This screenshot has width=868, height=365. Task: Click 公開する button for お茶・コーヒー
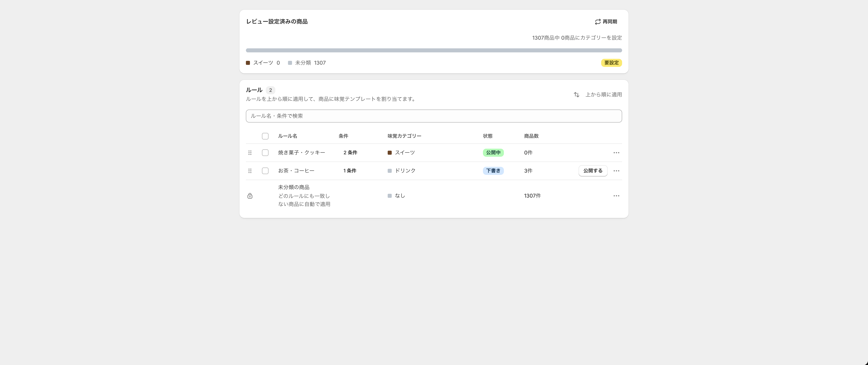coord(593,171)
